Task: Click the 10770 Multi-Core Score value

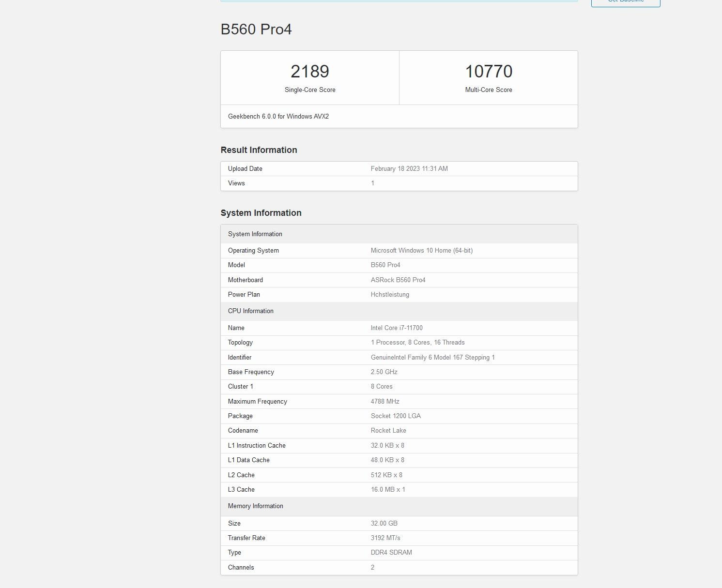Action: (x=489, y=72)
